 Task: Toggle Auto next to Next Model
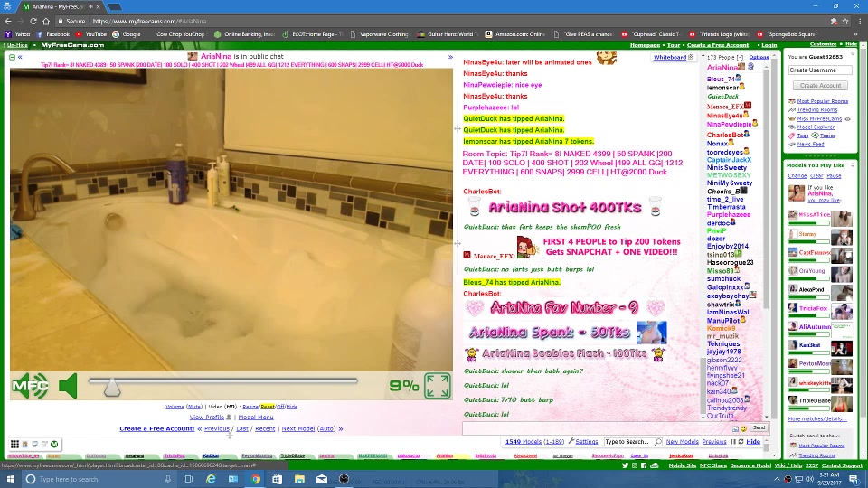coord(326,428)
